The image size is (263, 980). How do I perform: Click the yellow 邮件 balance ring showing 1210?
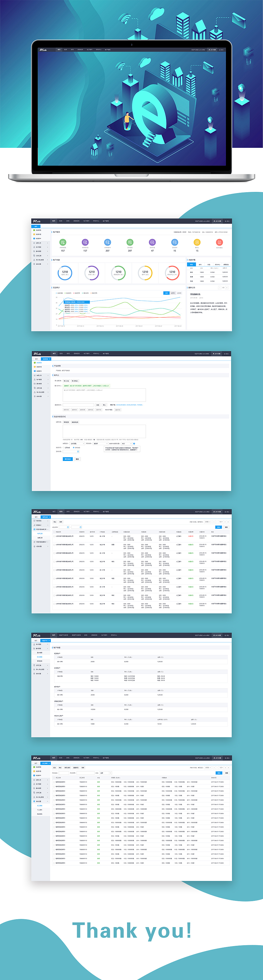click(x=146, y=273)
